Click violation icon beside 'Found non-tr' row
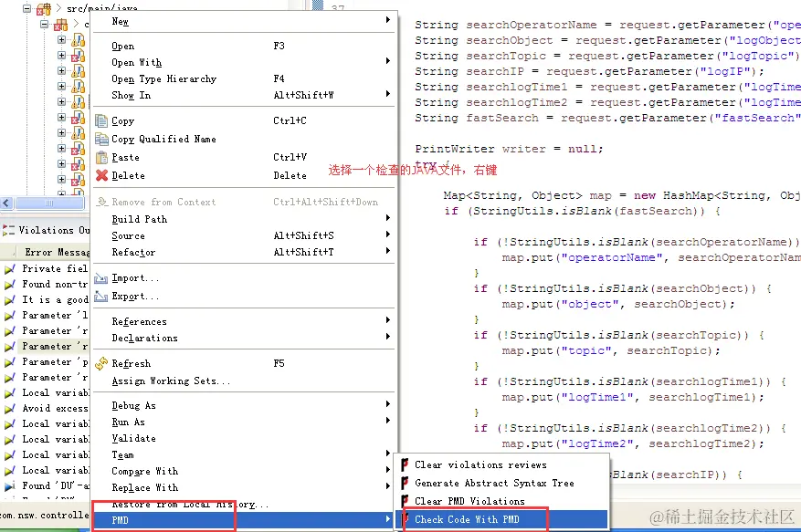 coord(9,285)
